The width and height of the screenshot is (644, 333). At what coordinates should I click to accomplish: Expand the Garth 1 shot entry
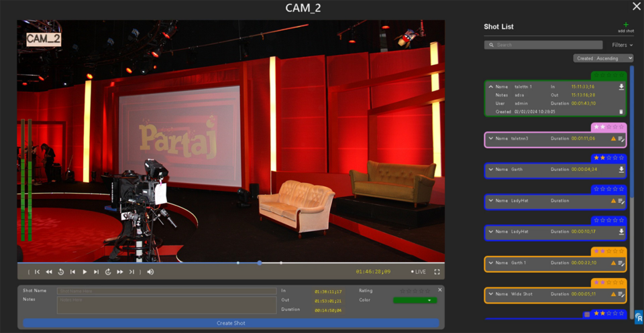(x=490, y=263)
